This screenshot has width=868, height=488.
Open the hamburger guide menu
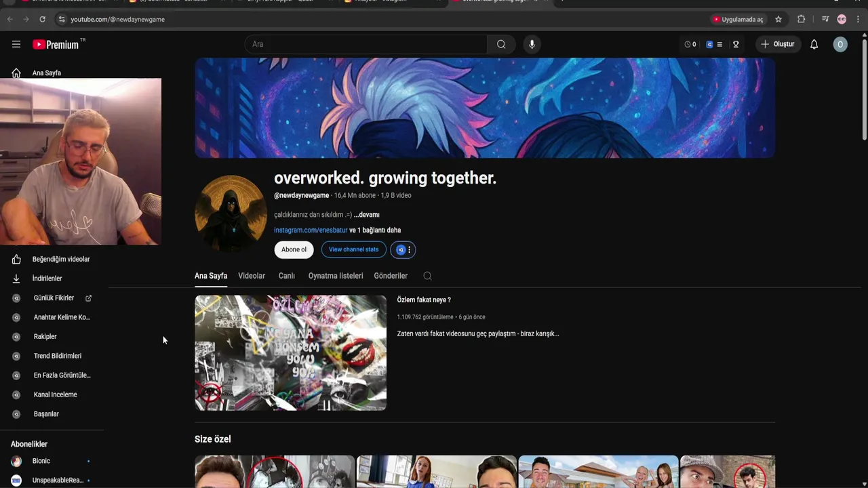click(x=16, y=44)
